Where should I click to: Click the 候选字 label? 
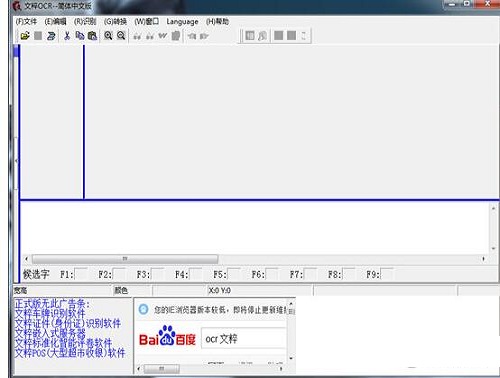point(36,274)
